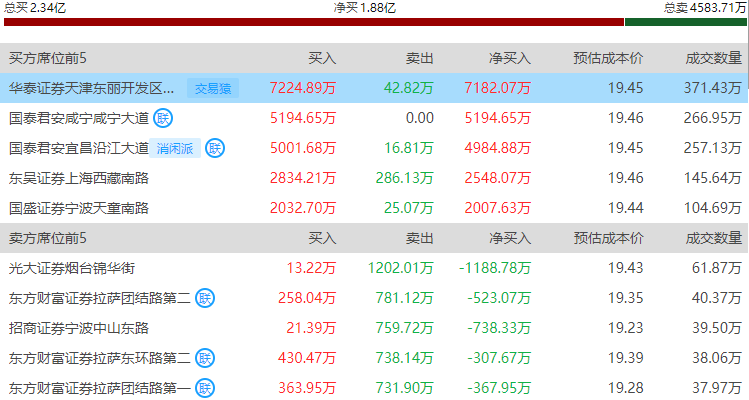Click net value -523.07万
The width and height of the screenshot is (749, 400).
click(x=499, y=298)
